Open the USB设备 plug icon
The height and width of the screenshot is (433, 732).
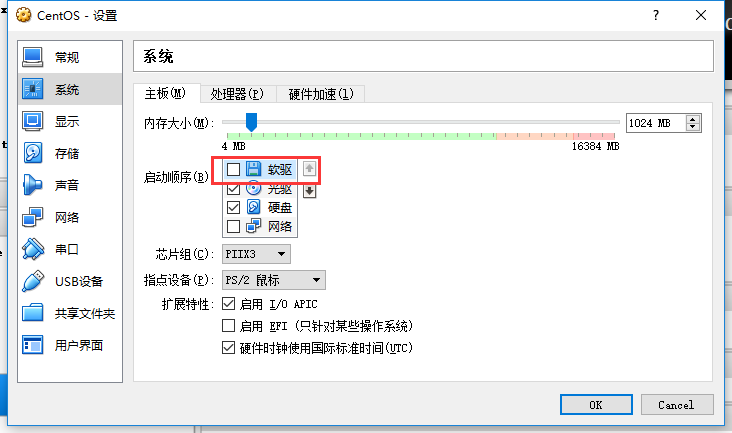click(x=32, y=281)
